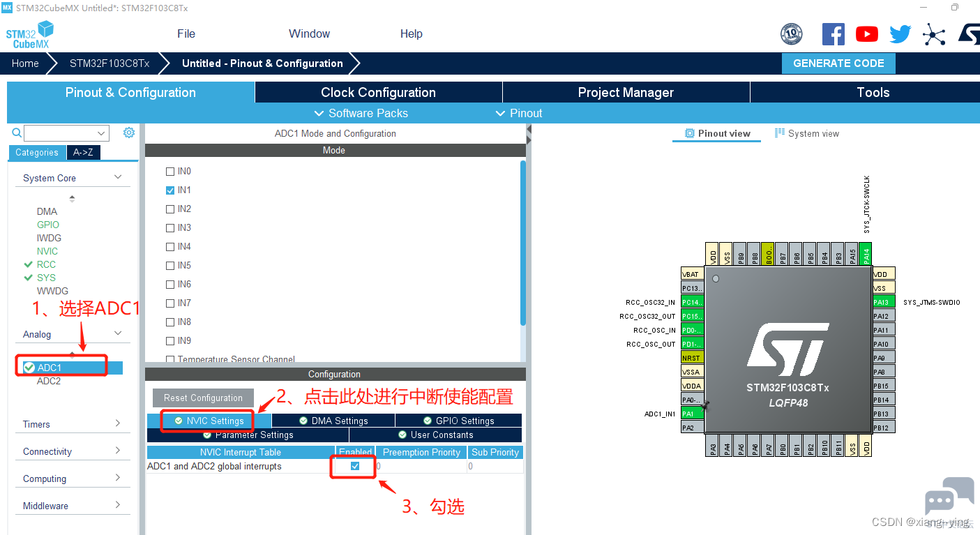Viewport: 980px width, 535px height.
Task: Go to Home in the breadcrumb
Action: (25, 63)
